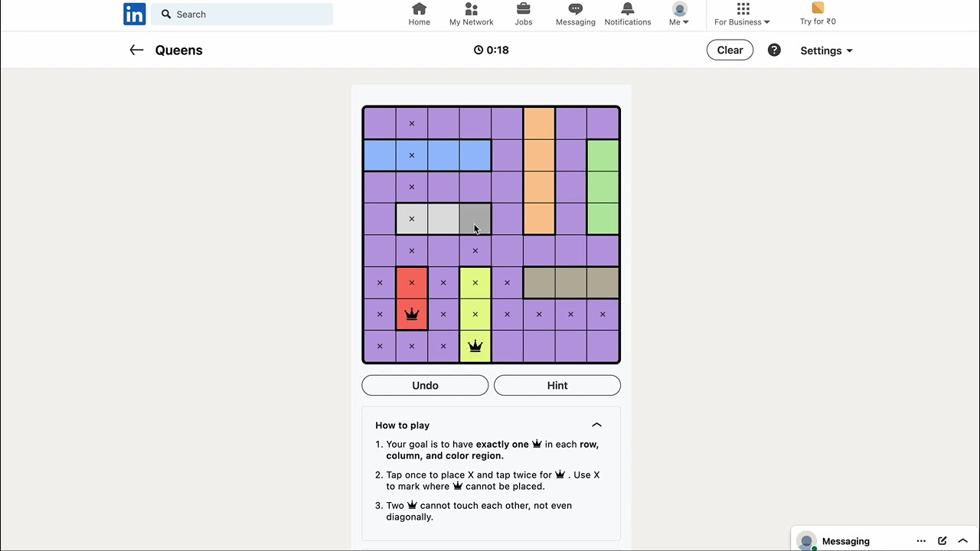Viewport: 980px width, 551px height.
Task: Open the compose new message icon
Action: 942,541
